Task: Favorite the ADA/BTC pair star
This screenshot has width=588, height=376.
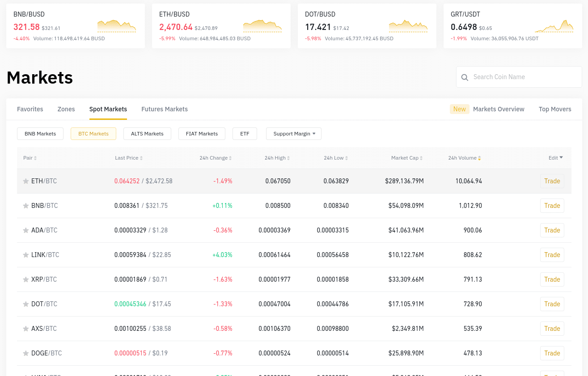Action: (26, 230)
